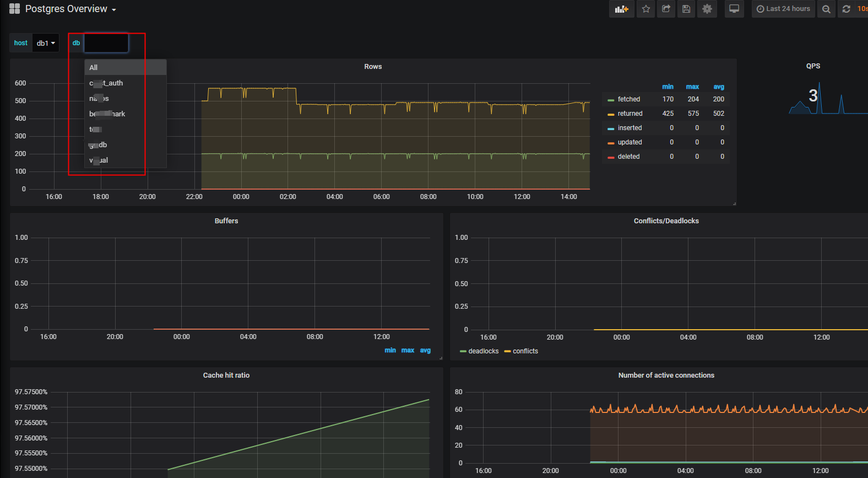The height and width of the screenshot is (478, 868).
Task: Toggle the returned series in legend
Action: click(x=630, y=114)
